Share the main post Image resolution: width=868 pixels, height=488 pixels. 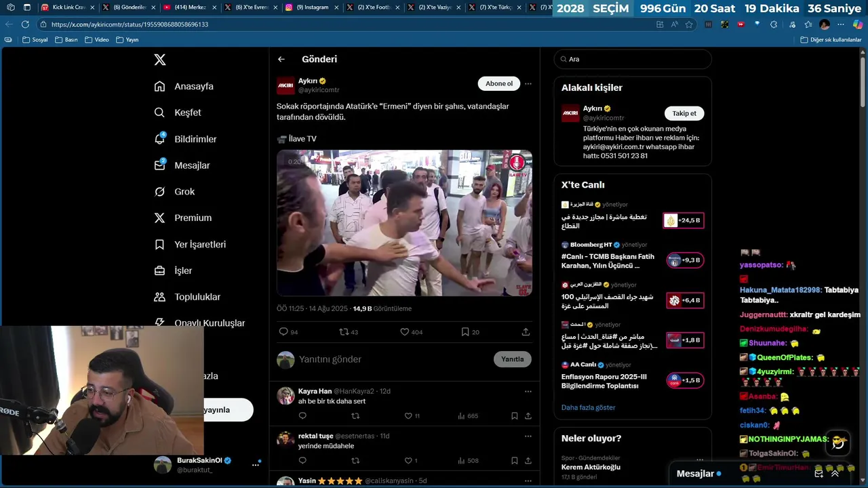[526, 332]
